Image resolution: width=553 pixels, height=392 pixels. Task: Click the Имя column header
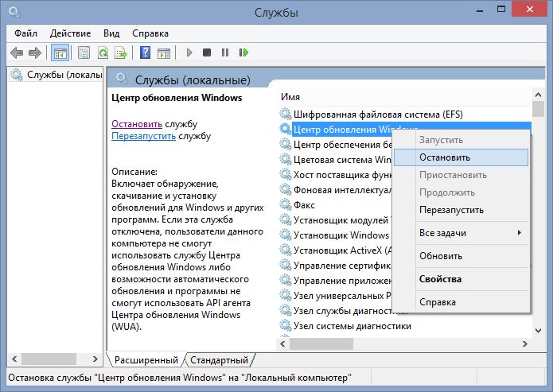pyautogui.click(x=290, y=96)
